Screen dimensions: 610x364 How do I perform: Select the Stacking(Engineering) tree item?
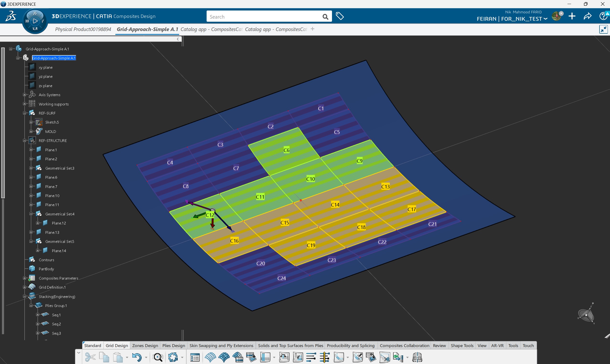(x=57, y=296)
